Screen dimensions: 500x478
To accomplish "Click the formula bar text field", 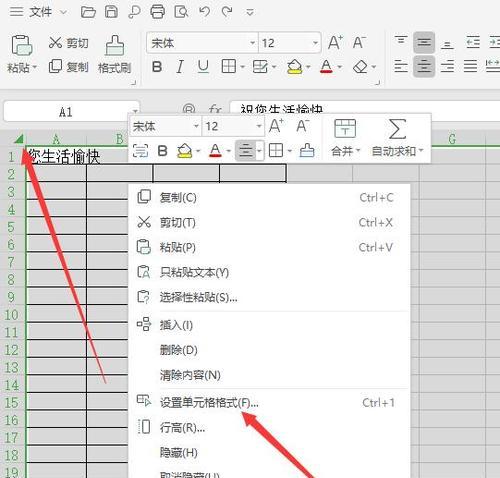I will coord(365,108).
